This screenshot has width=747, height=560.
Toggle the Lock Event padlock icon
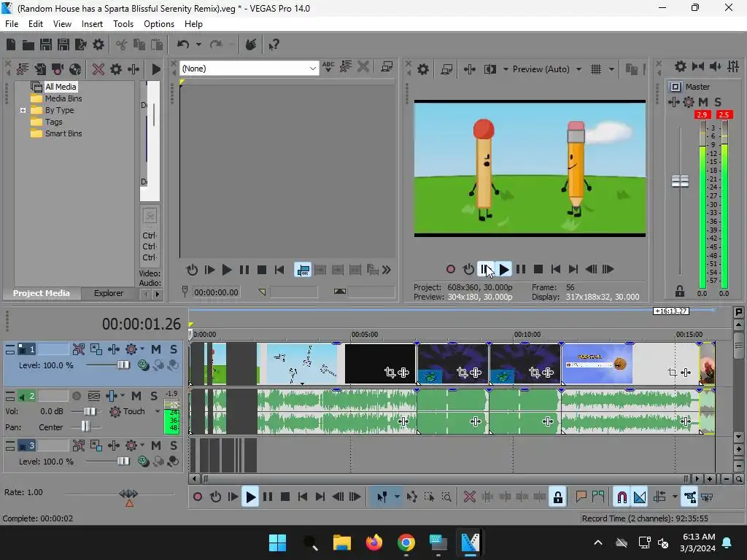(x=558, y=497)
